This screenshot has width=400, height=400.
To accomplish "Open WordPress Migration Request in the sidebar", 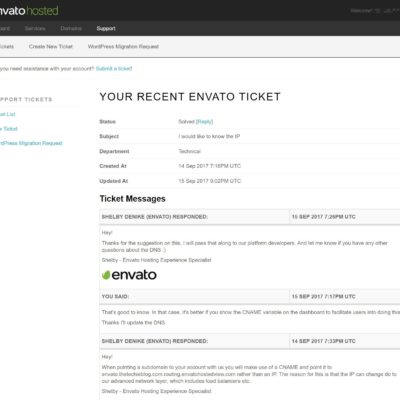I will [x=31, y=143].
